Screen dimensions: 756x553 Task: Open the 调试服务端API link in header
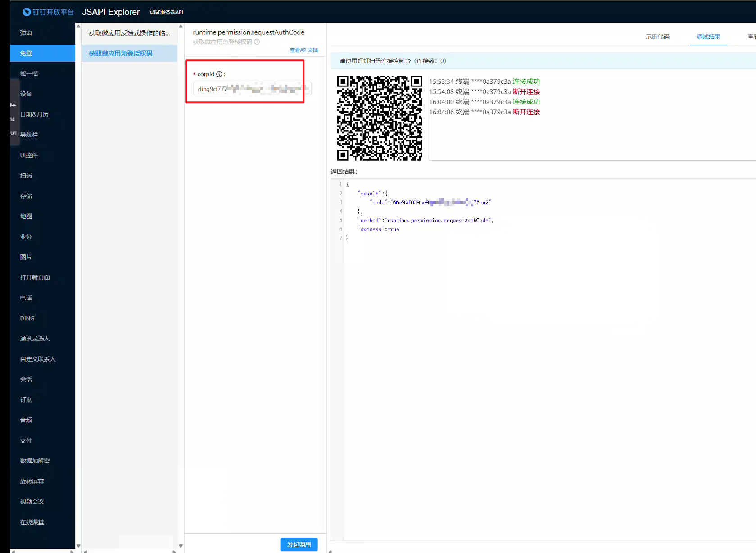pyautogui.click(x=166, y=12)
